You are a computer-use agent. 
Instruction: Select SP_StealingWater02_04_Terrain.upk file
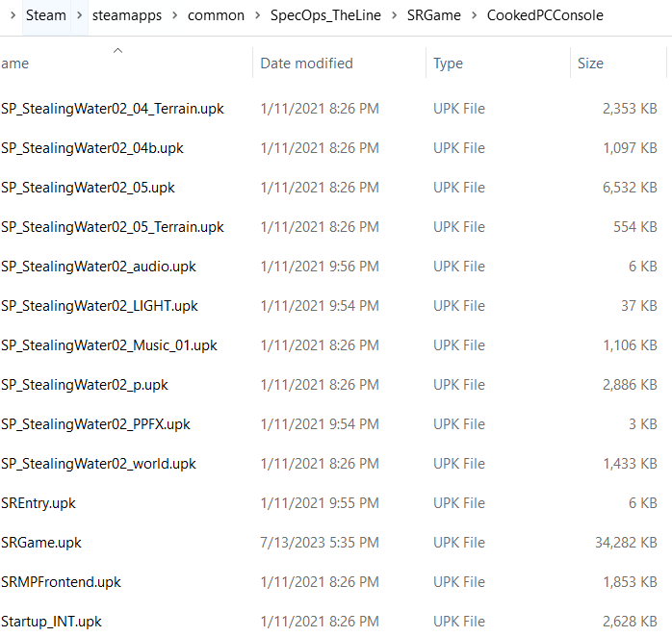(x=113, y=109)
